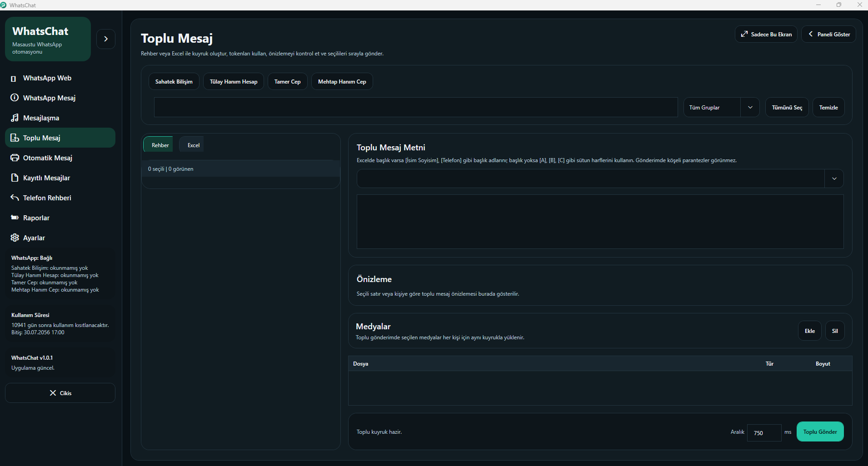Image resolution: width=868 pixels, height=466 pixels.
Task: Click the Sadece Bu Ekran button
Action: coord(766,35)
